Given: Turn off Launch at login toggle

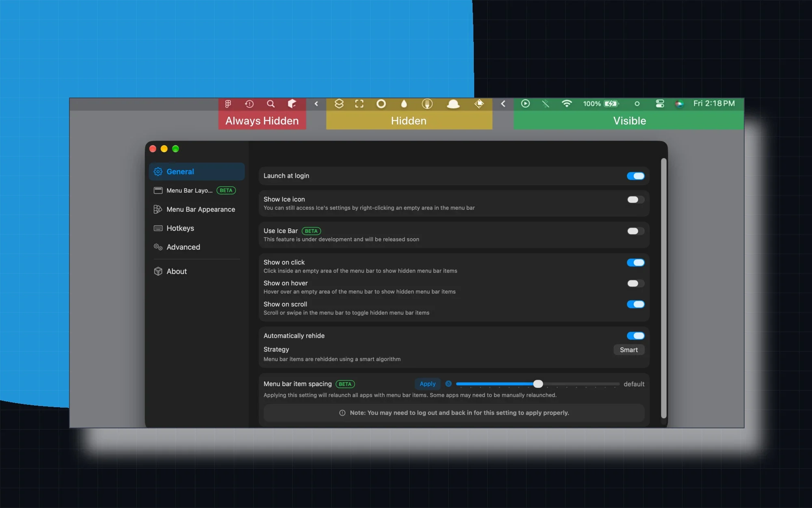Looking at the screenshot, I should [635, 176].
